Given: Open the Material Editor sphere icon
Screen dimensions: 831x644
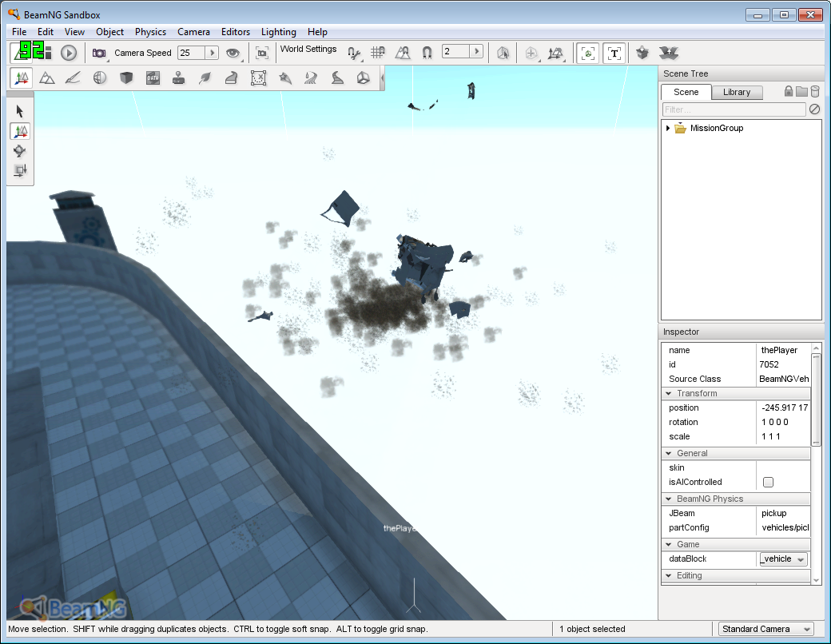Looking at the screenshot, I should click(x=100, y=78).
